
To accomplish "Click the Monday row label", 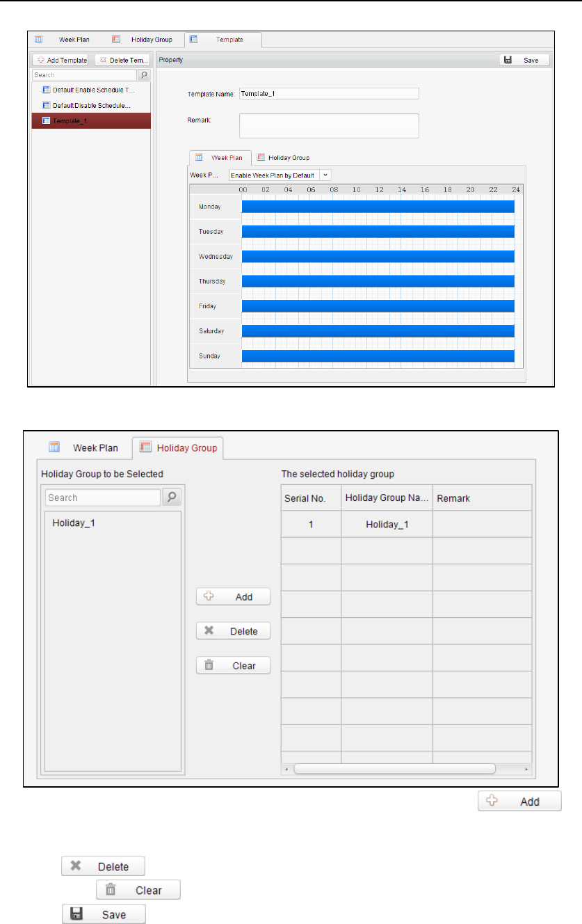I will pos(210,207).
